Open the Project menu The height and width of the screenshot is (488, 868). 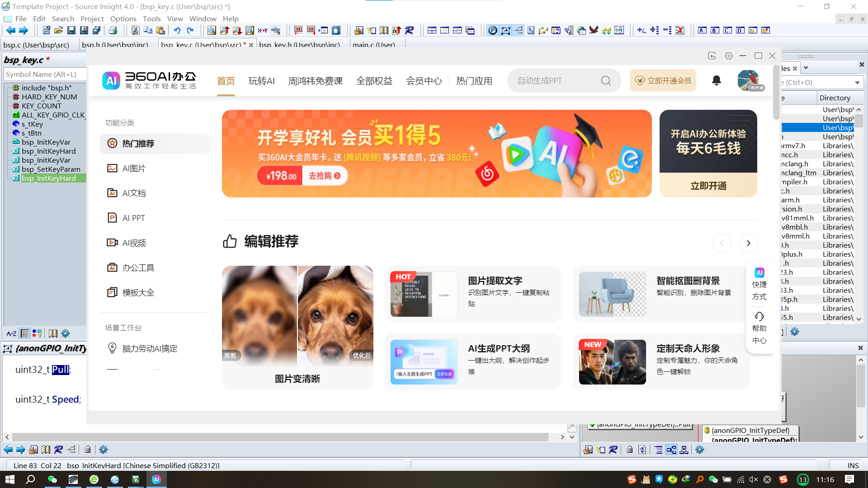point(92,19)
